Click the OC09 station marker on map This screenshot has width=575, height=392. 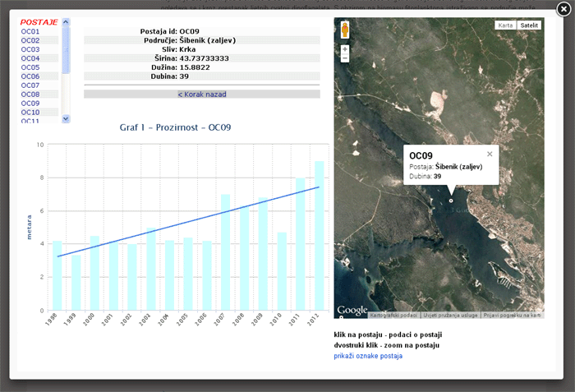tap(450, 201)
